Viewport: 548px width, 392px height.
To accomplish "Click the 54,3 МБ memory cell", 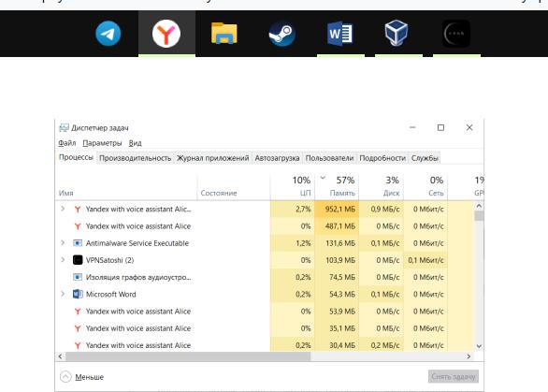I will [337, 294].
